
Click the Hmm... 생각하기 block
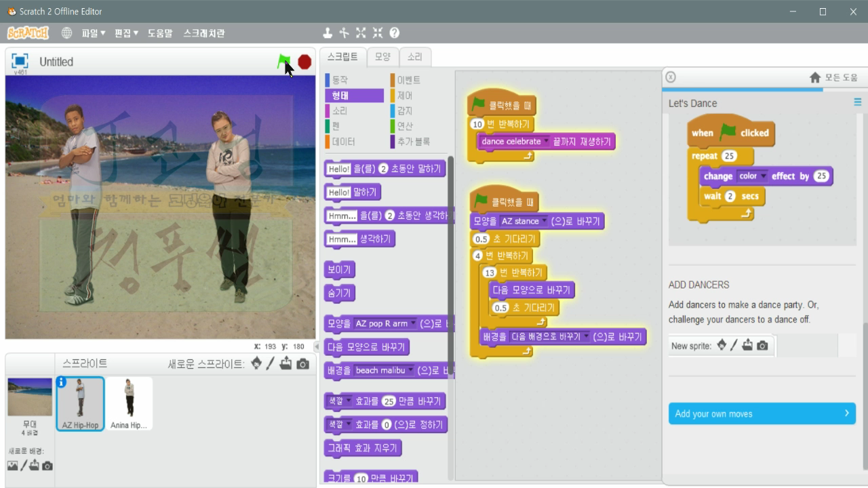pos(359,239)
